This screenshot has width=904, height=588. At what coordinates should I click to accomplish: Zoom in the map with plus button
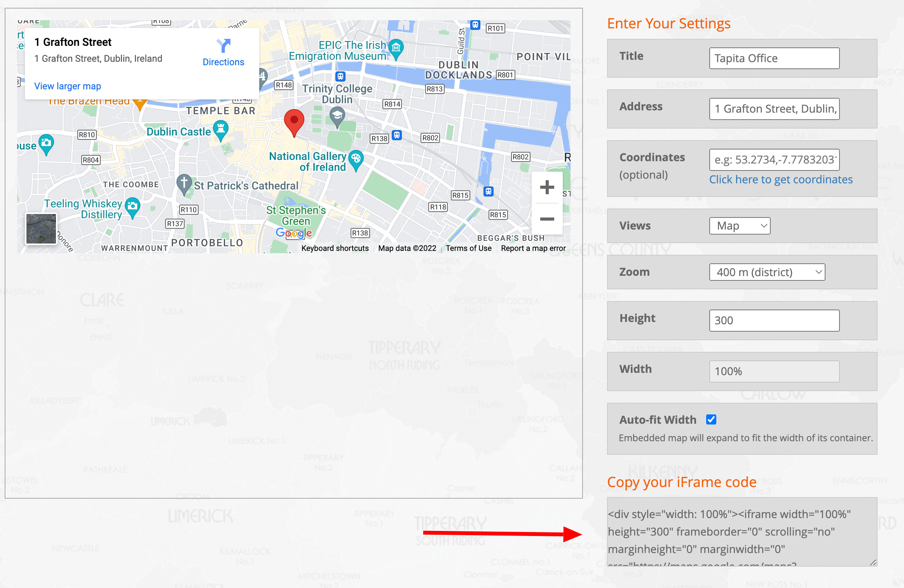coord(547,187)
